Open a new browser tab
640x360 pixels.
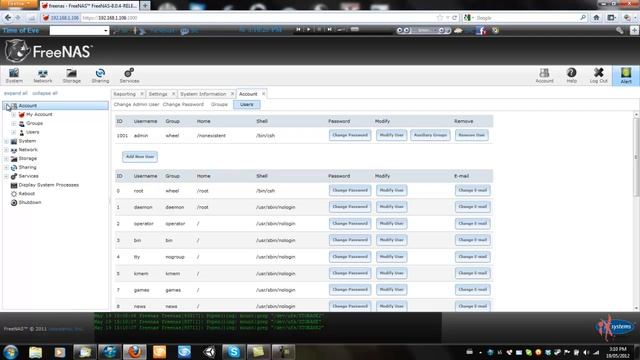click(x=145, y=6)
